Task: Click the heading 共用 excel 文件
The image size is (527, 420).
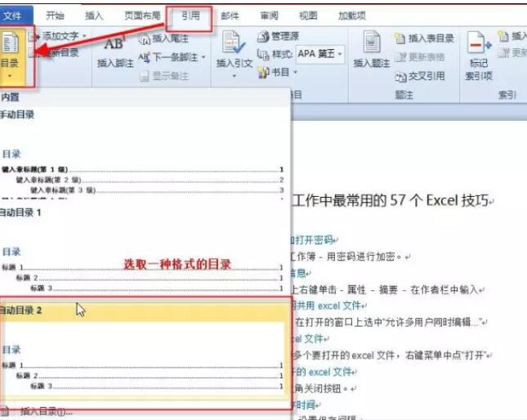Action: pos(328,306)
